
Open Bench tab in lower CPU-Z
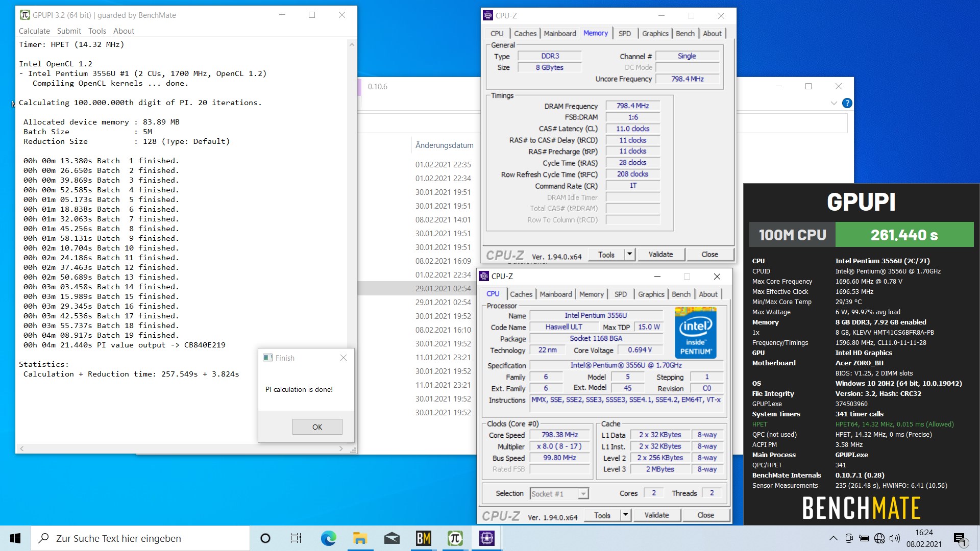681,294
